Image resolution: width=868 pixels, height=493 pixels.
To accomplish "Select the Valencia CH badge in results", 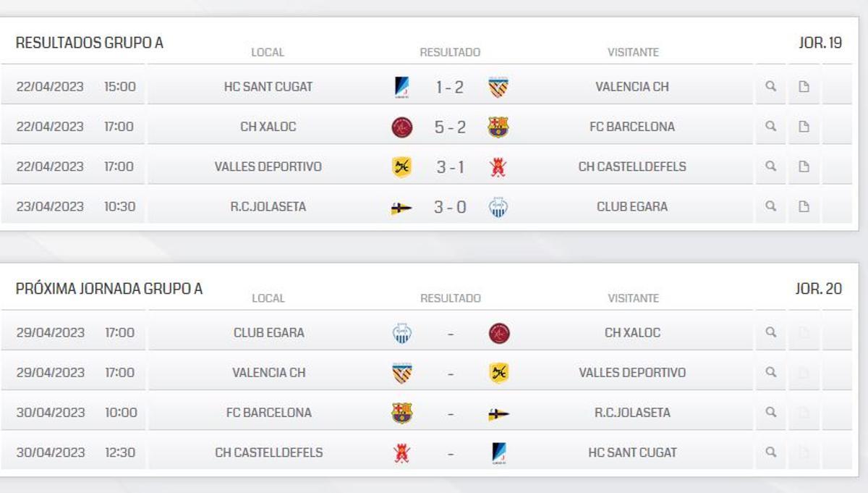I will [498, 86].
